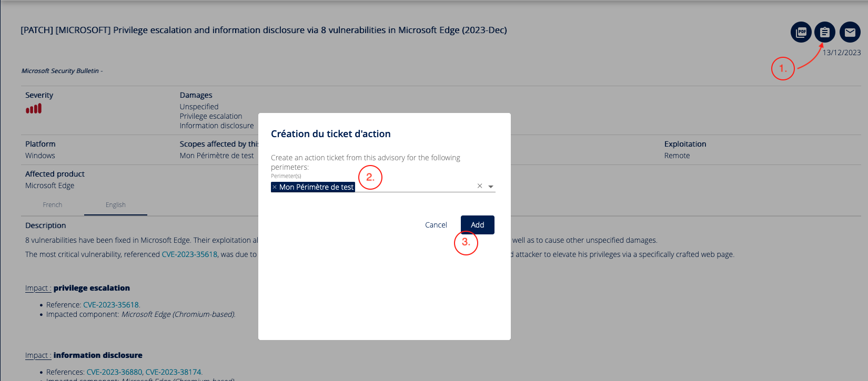Click the clipboard action ticket icon

(824, 32)
